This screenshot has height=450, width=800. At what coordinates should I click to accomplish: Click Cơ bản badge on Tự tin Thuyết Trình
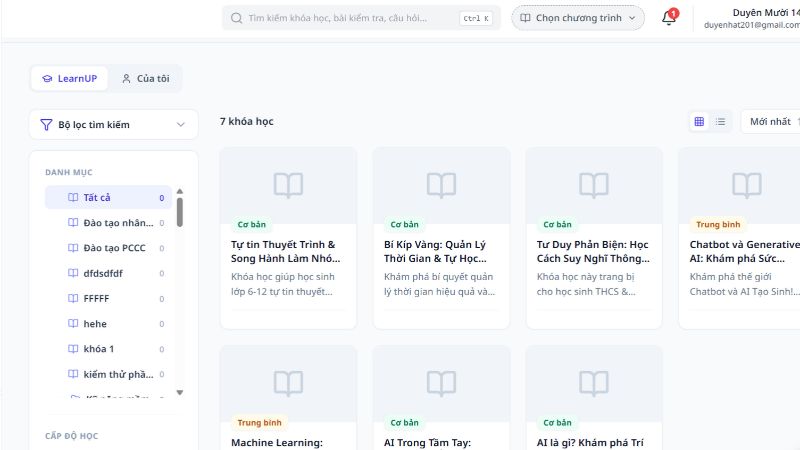click(252, 224)
